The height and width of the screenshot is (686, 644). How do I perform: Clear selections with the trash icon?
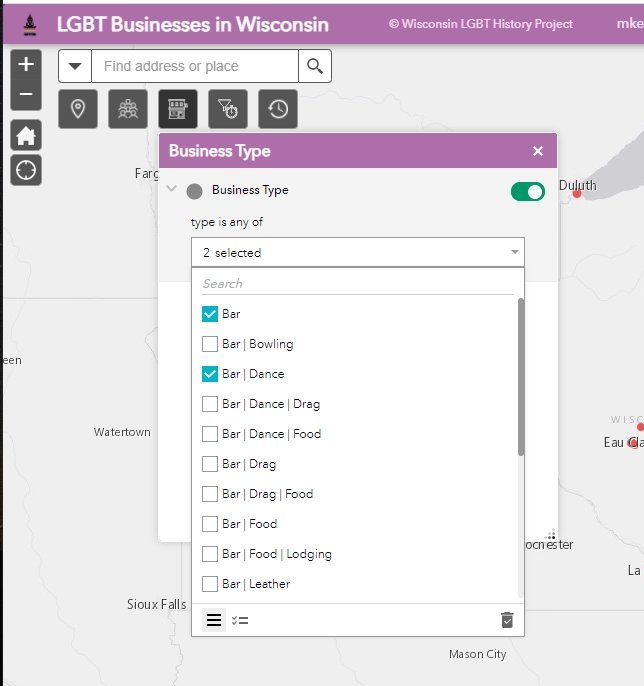[507, 620]
